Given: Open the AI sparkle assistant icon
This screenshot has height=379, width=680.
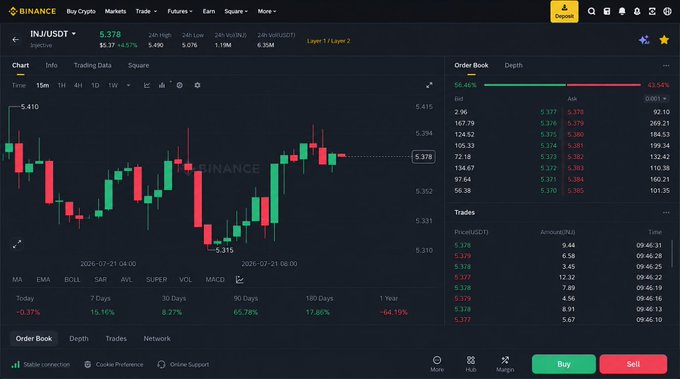Looking at the screenshot, I should (x=644, y=40).
